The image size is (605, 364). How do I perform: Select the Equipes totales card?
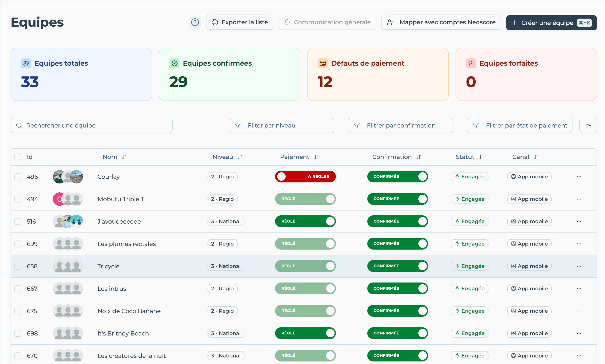click(81, 74)
